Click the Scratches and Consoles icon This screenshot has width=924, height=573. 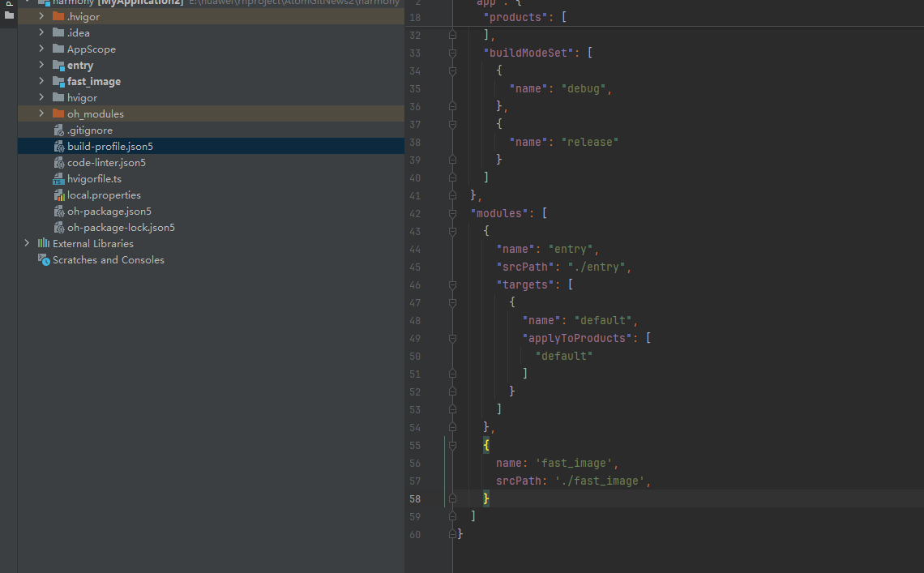[x=45, y=260]
